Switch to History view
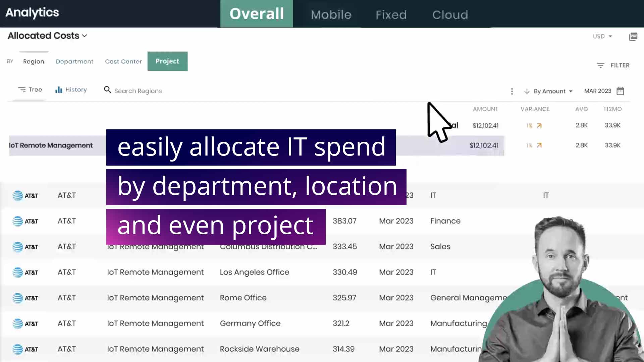The height and width of the screenshot is (362, 644). (x=71, y=89)
